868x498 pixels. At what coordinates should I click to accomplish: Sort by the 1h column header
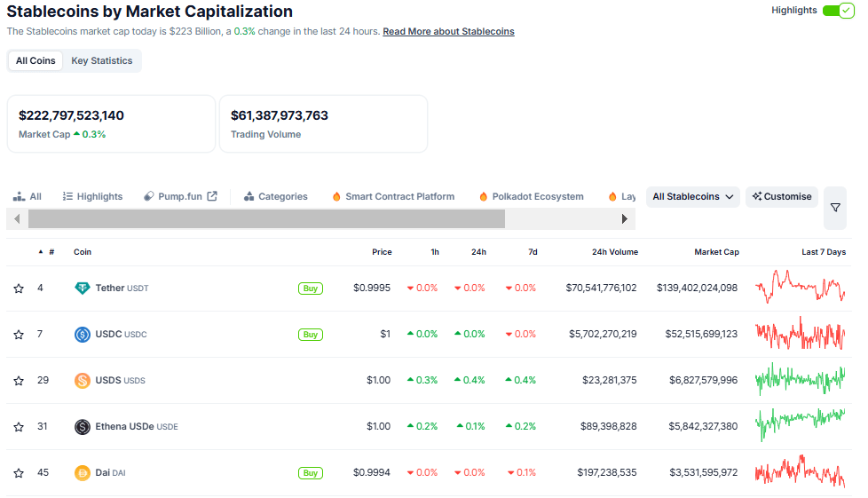435,252
